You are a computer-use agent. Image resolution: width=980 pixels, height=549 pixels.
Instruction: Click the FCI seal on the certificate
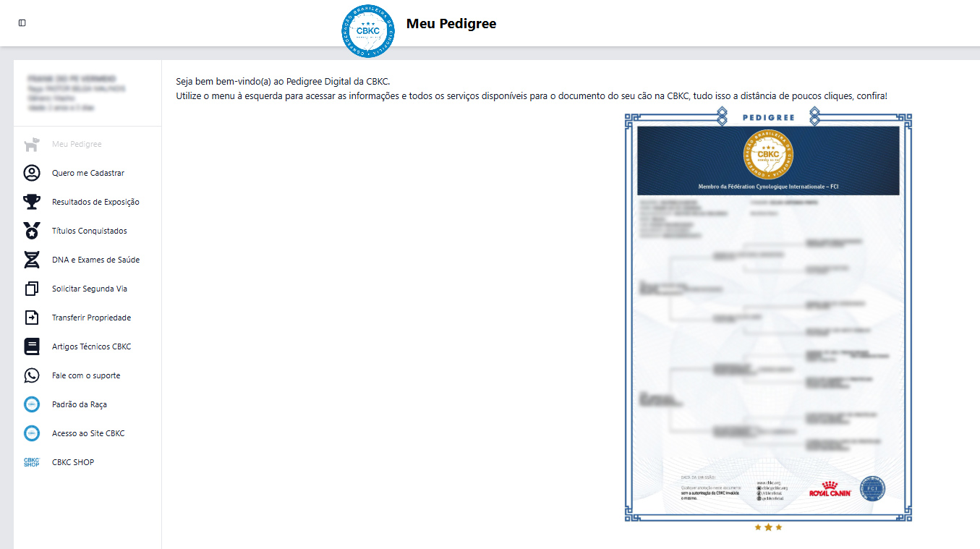(x=872, y=488)
